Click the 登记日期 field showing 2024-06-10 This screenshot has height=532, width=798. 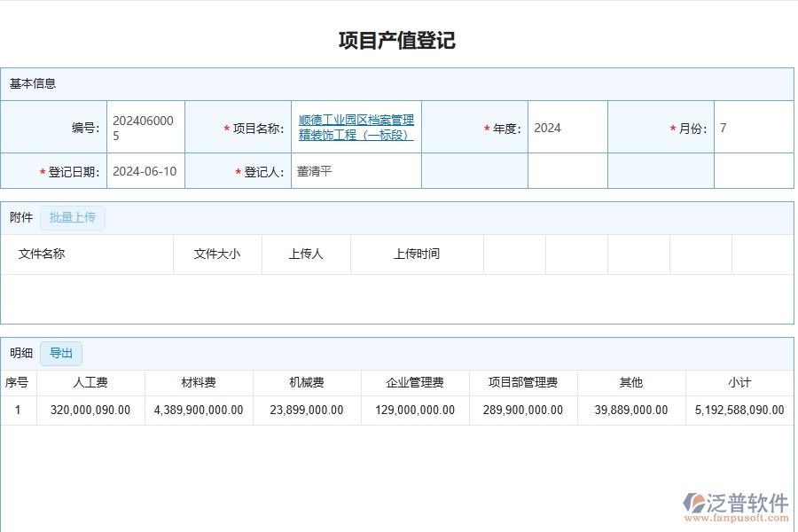[145, 171]
